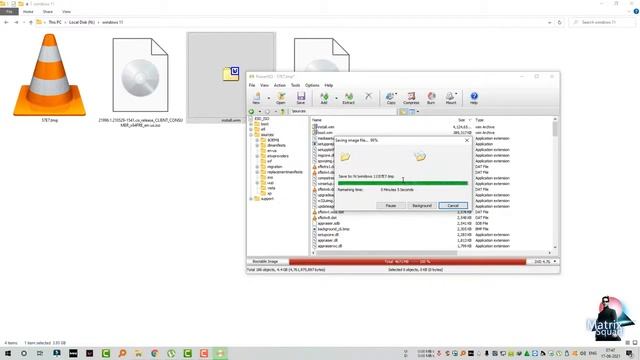
Task: Open the Action menu in PowerISO
Action: pyautogui.click(x=280, y=85)
